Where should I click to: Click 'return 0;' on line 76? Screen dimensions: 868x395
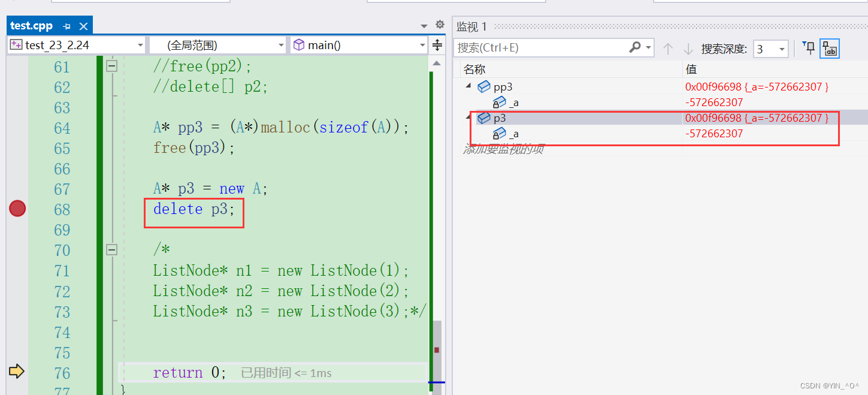coord(190,372)
